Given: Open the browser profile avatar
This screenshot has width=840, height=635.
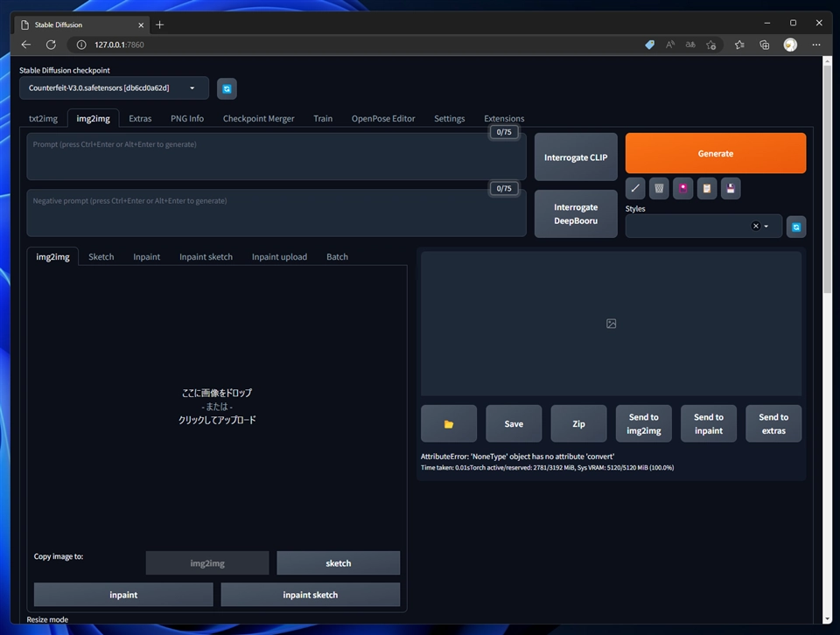Looking at the screenshot, I should [x=790, y=45].
